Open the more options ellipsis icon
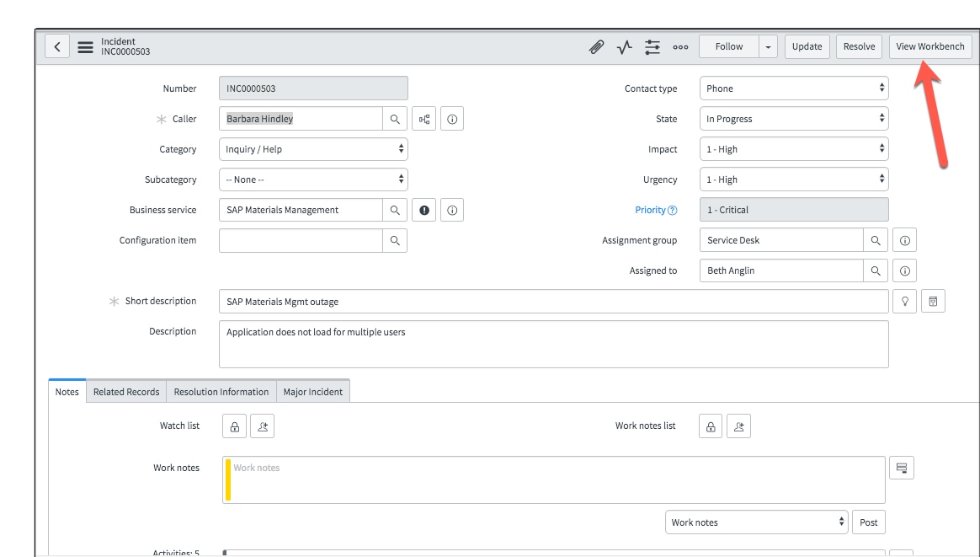Image resolution: width=980 pixels, height=557 pixels. (x=680, y=46)
